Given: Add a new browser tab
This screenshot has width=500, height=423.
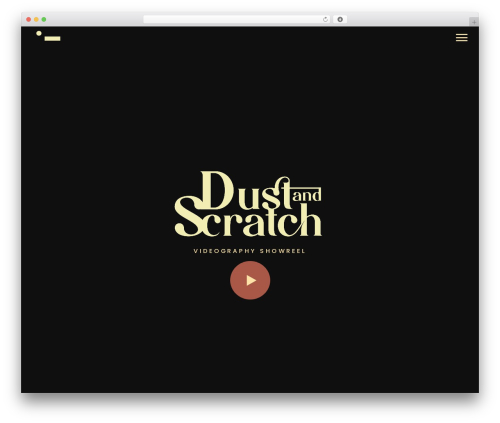Looking at the screenshot, I should [474, 22].
